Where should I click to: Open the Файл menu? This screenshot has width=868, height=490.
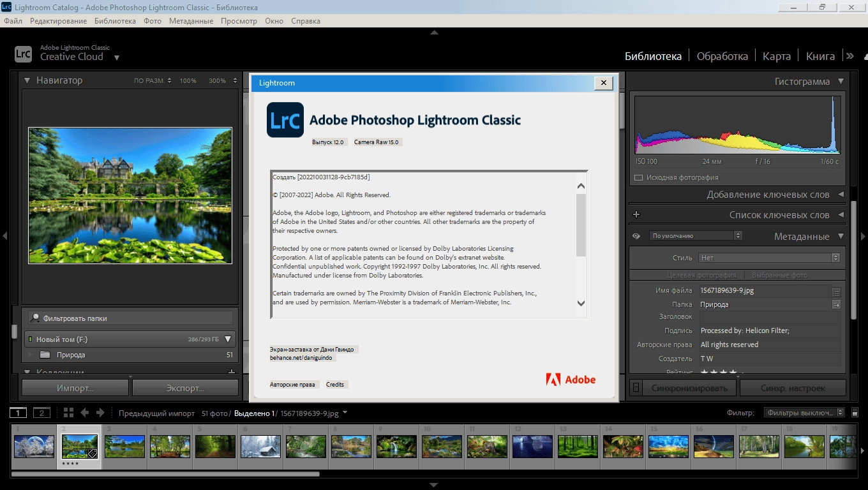13,21
